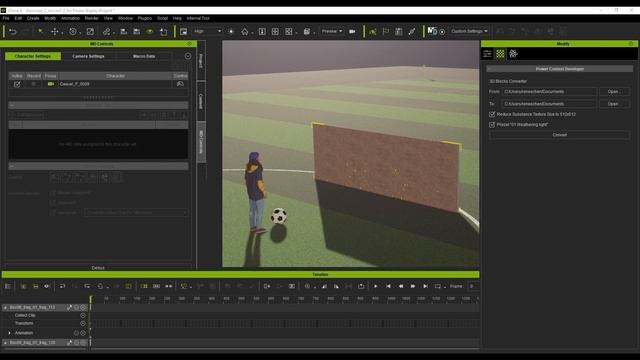Click the timeline Frame number field
This screenshot has height=360, width=640.
pos(473,287)
